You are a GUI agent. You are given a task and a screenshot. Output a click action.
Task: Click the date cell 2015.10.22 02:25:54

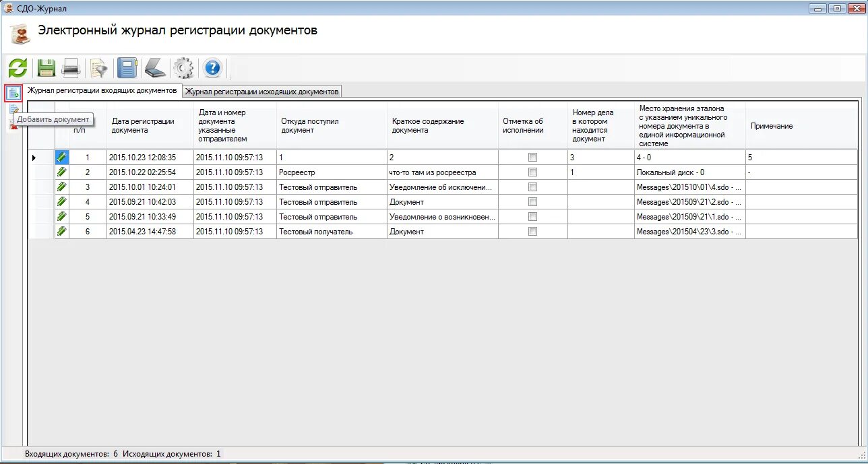pyautogui.click(x=150, y=172)
